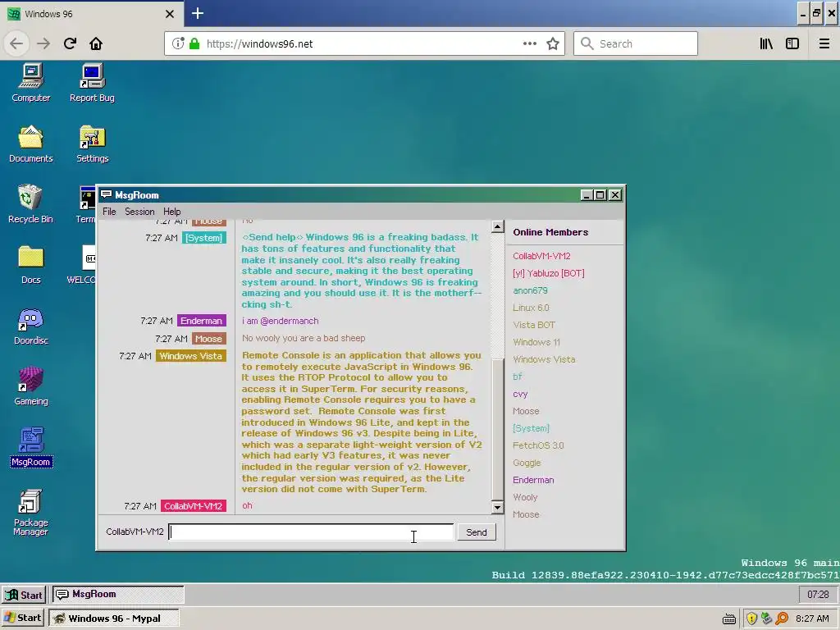Image resolution: width=840 pixels, height=630 pixels.
Task: Select Windows 96 - Mypal taskbar button
Action: tap(113, 619)
